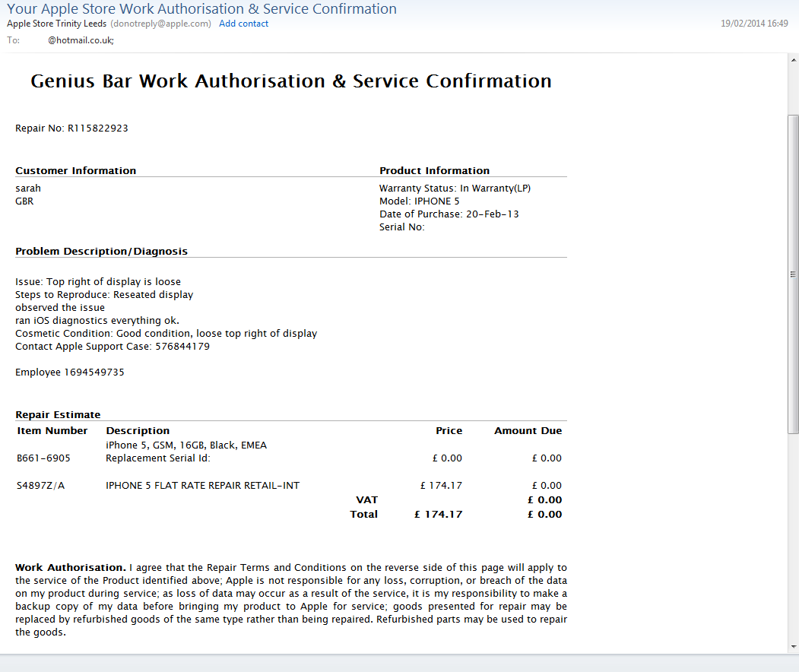This screenshot has width=799, height=672.
Task: Click the 'Customer Information' heading
Action: pos(76,171)
